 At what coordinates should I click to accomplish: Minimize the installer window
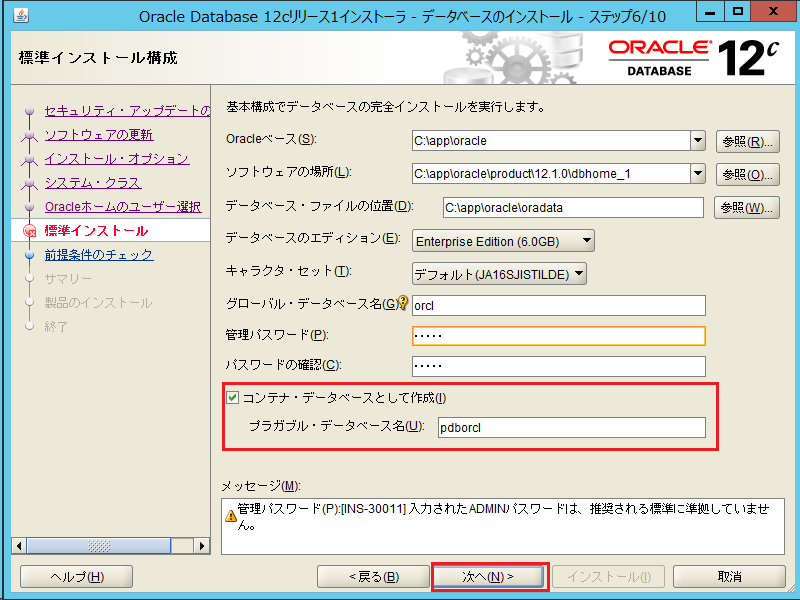(x=710, y=13)
